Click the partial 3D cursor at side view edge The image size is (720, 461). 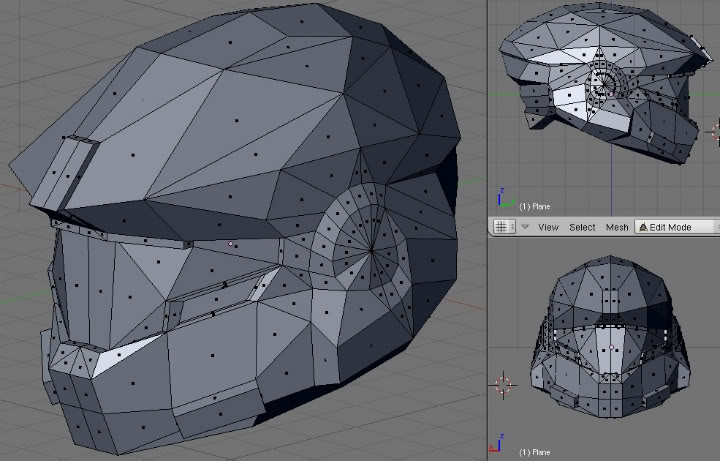click(716, 130)
